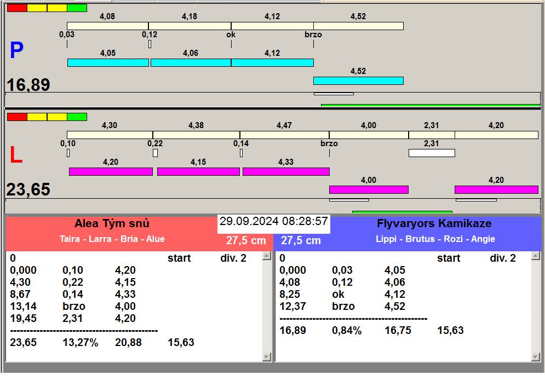Click the Alea Tým snů team header
This screenshot has height=392, width=545.
112,223
